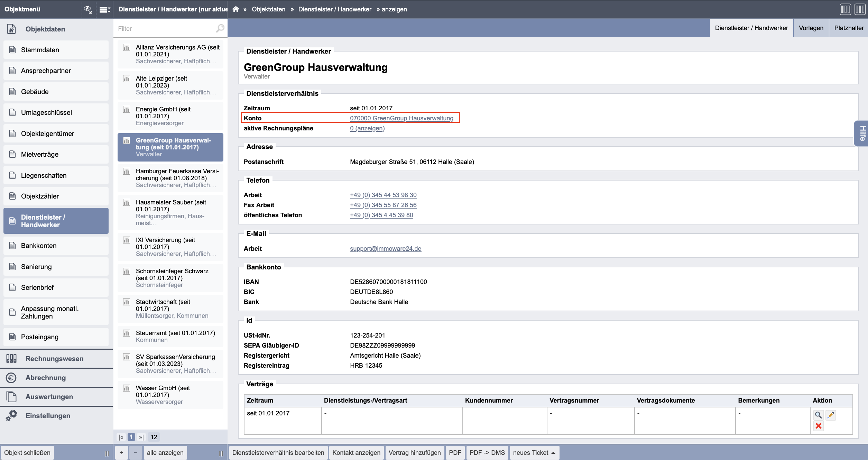
Task: Click the Steuerramt entry icon
Action: coord(127,333)
